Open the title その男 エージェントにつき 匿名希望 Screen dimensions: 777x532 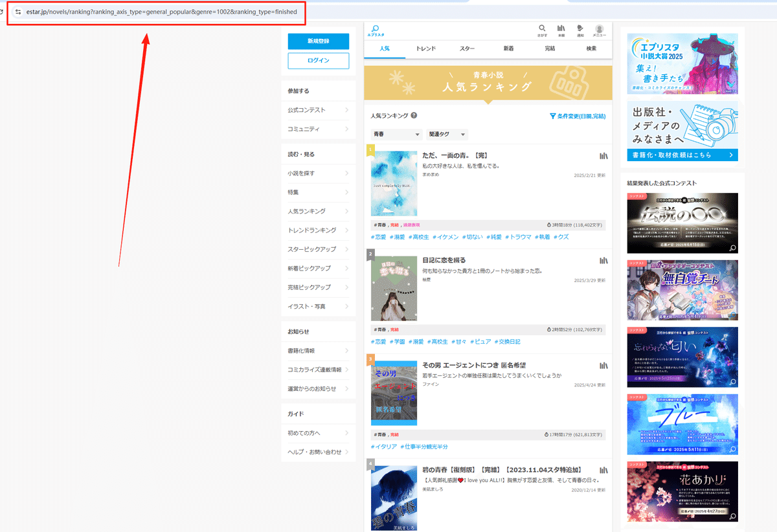475,366
